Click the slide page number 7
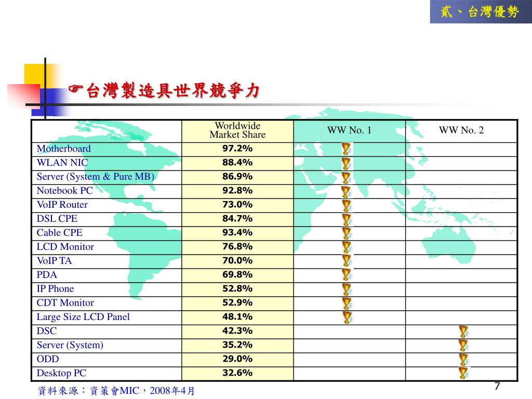 pos(497,386)
